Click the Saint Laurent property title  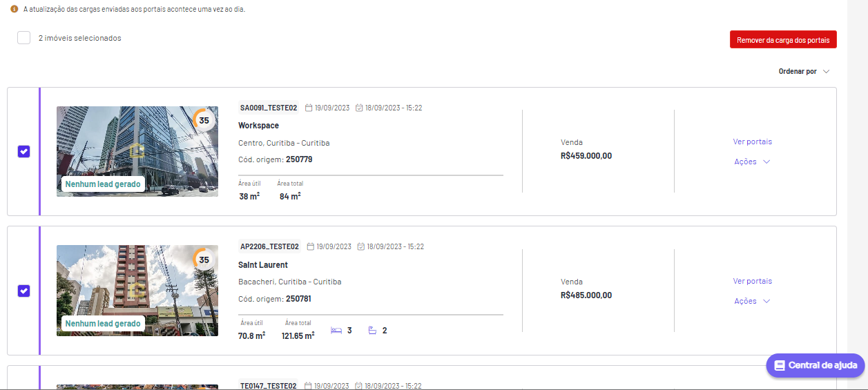pos(263,265)
